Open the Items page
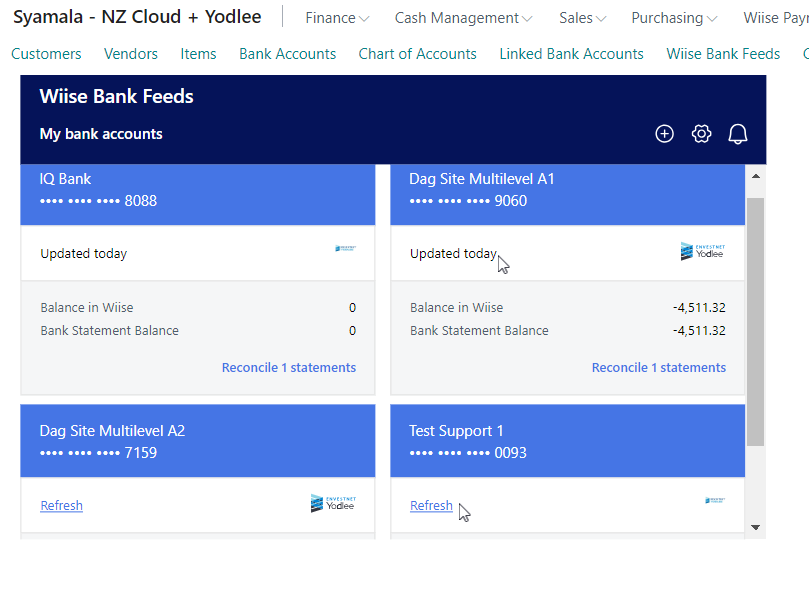The image size is (809, 590). (198, 54)
